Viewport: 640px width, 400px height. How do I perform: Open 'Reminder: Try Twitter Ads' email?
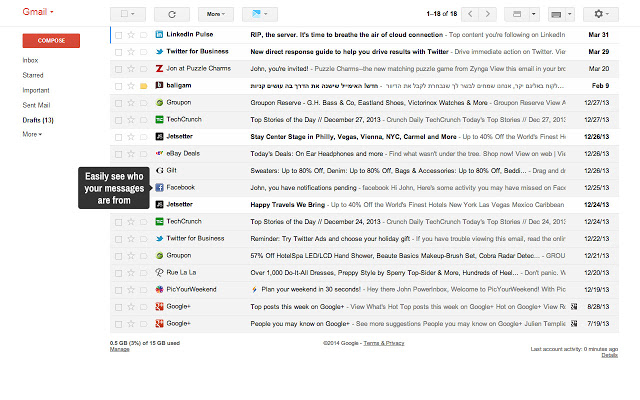(x=364, y=239)
